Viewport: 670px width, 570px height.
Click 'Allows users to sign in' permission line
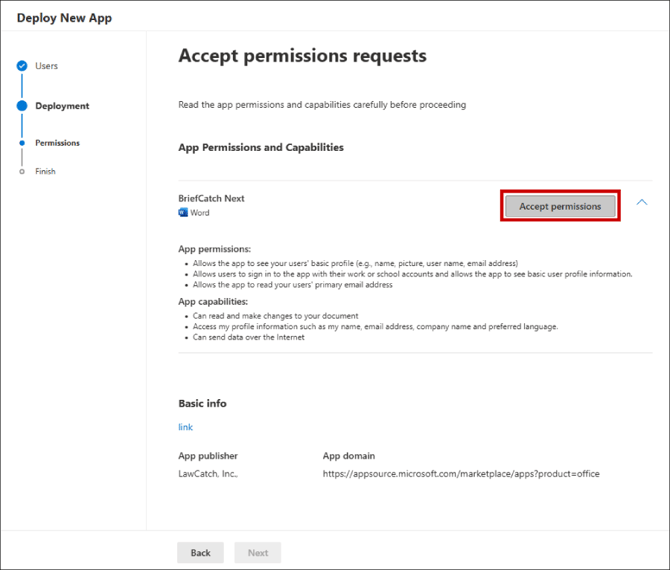coord(412,274)
